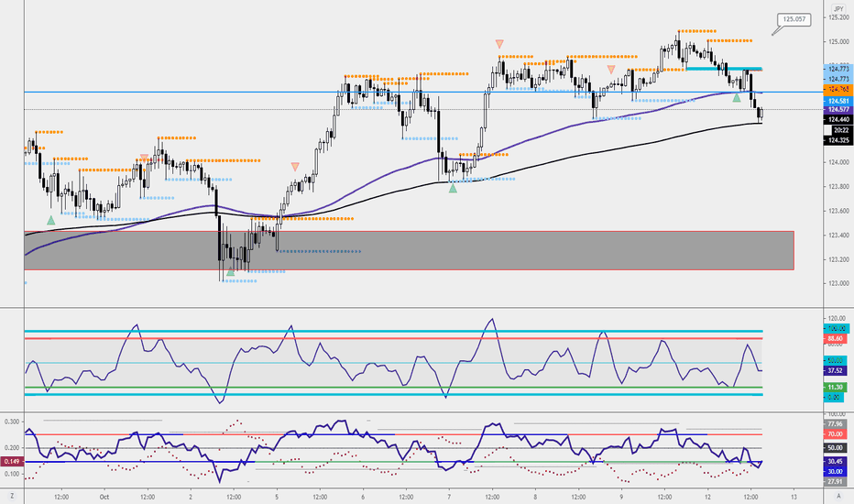Viewport: 854px width, 504px height.
Task: Click the 30.45 indicator value label
Action: tap(836, 462)
